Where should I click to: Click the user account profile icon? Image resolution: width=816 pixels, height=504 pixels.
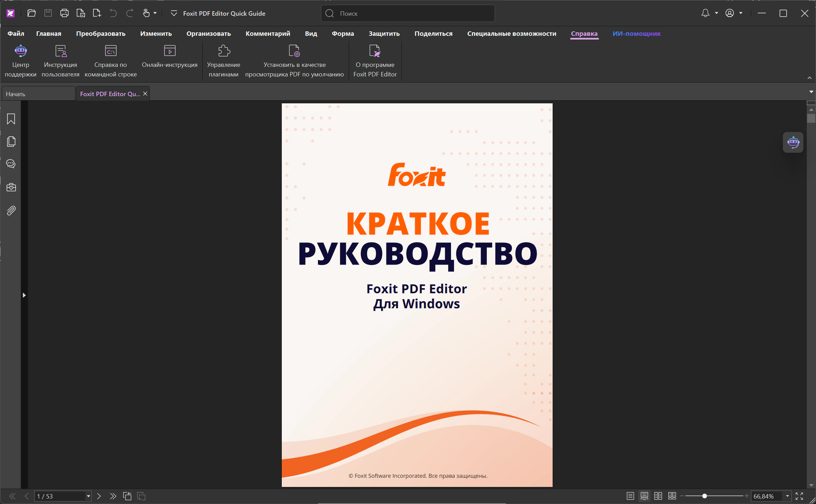pyautogui.click(x=729, y=13)
